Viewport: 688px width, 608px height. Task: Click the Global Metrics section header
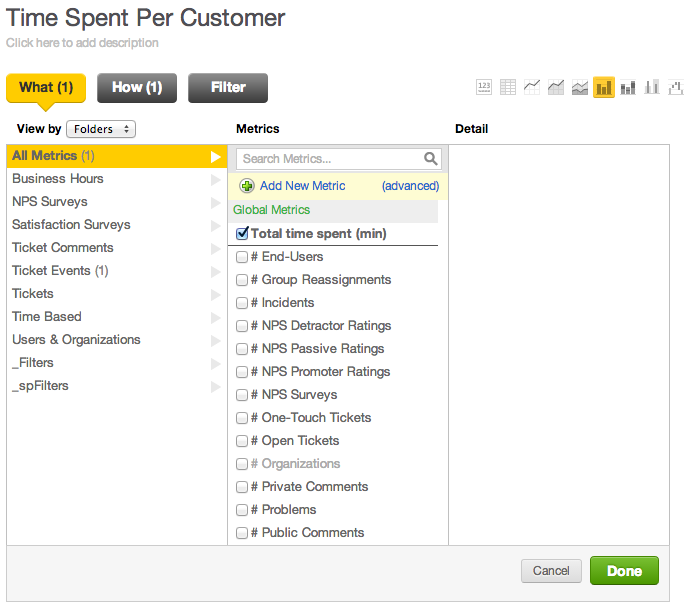coord(333,210)
